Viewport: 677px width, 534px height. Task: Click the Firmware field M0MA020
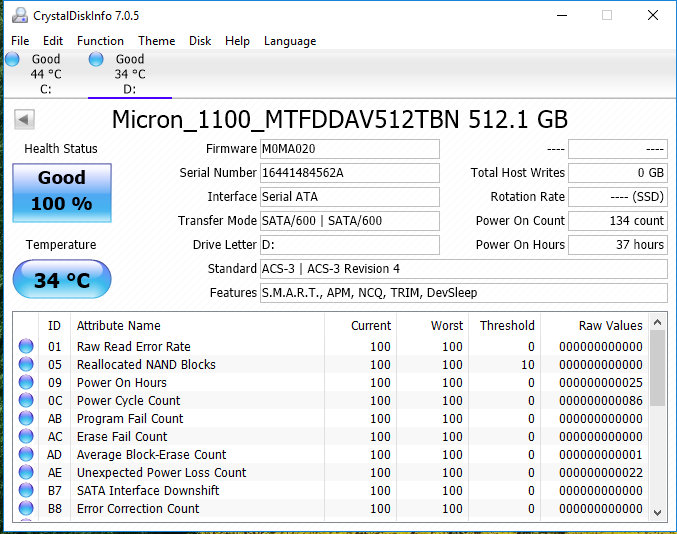[x=350, y=149]
